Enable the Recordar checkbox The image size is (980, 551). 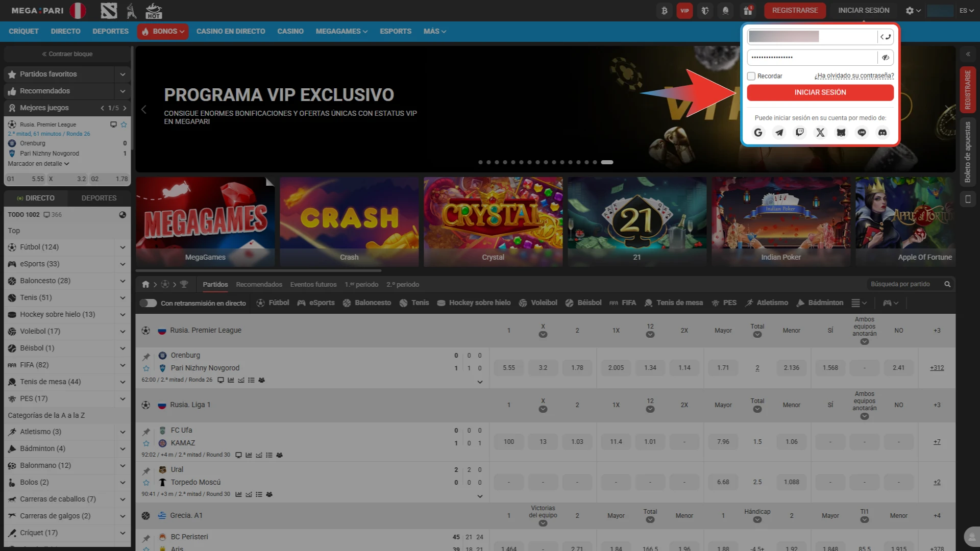[x=751, y=76]
